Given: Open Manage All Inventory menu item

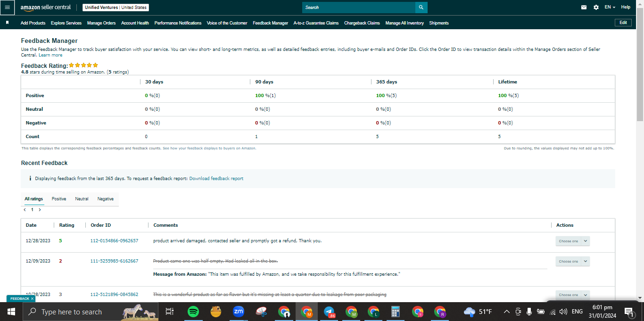Looking at the screenshot, I should 405,23.
